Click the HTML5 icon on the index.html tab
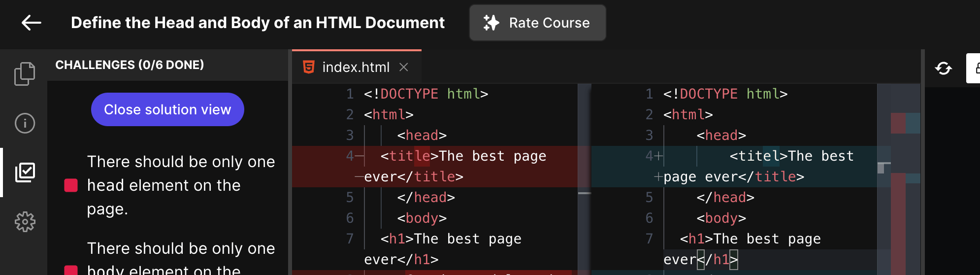 pos(309,67)
